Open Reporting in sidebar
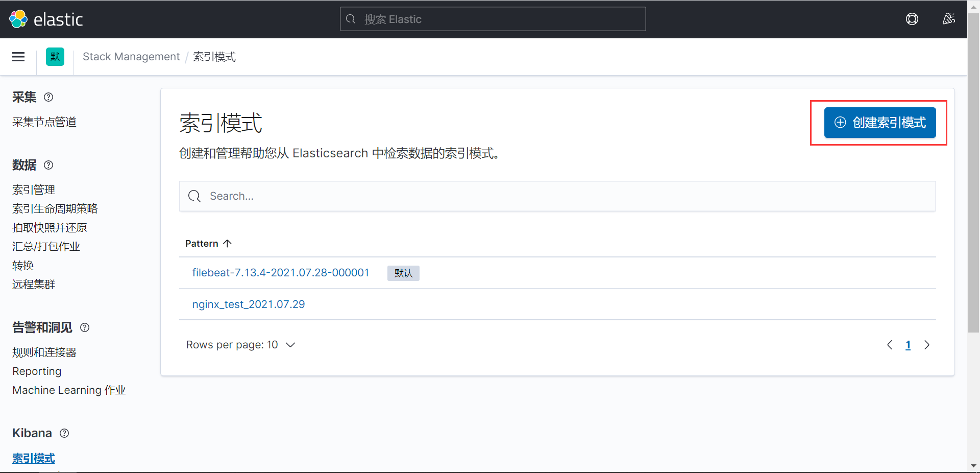Image resolution: width=980 pixels, height=473 pixels. [x=37, y=371]
